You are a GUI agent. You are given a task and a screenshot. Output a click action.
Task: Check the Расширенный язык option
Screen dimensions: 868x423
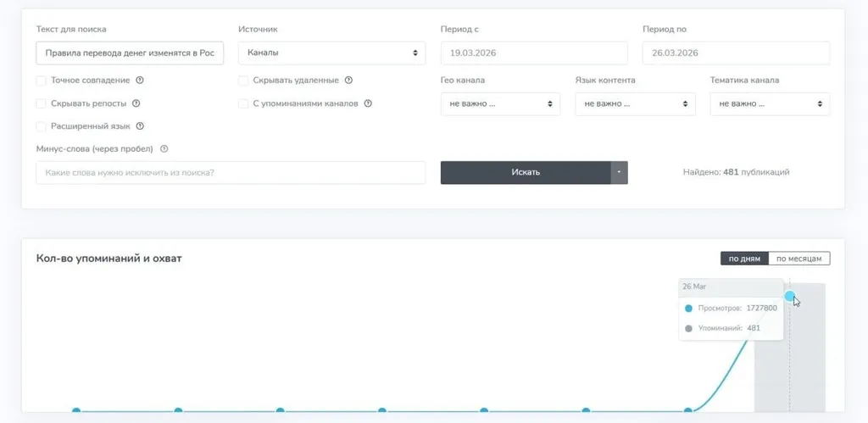point(42,126)
